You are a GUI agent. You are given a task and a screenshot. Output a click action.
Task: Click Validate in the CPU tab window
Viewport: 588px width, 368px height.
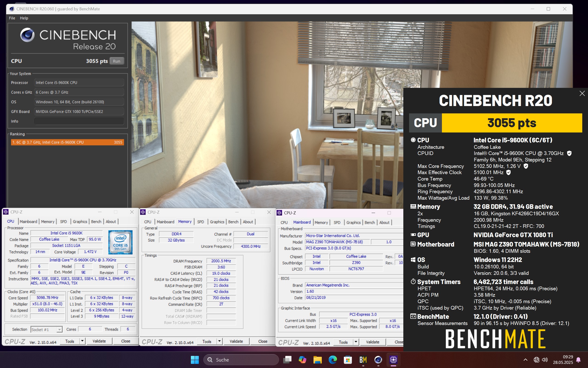point(99,341)
